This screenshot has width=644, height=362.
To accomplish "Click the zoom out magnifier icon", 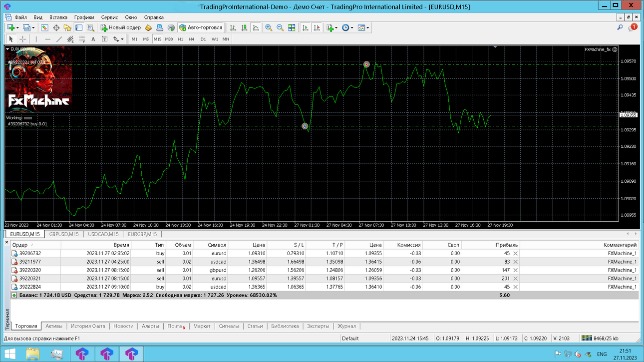I will click(x=280, y=28).
